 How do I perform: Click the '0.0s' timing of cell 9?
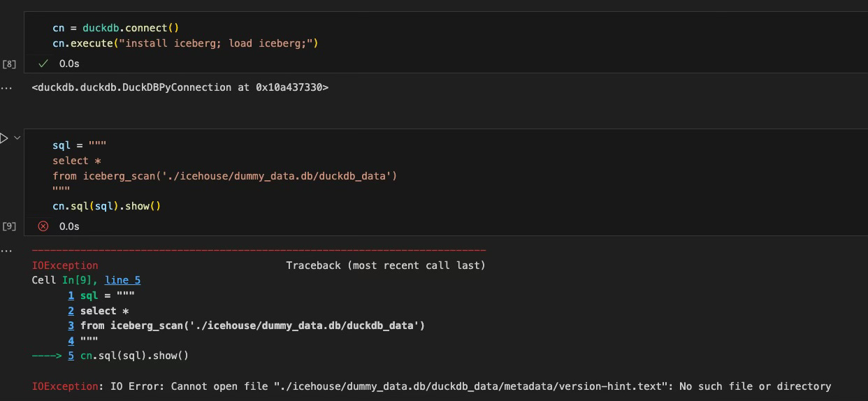pos(69,226)
